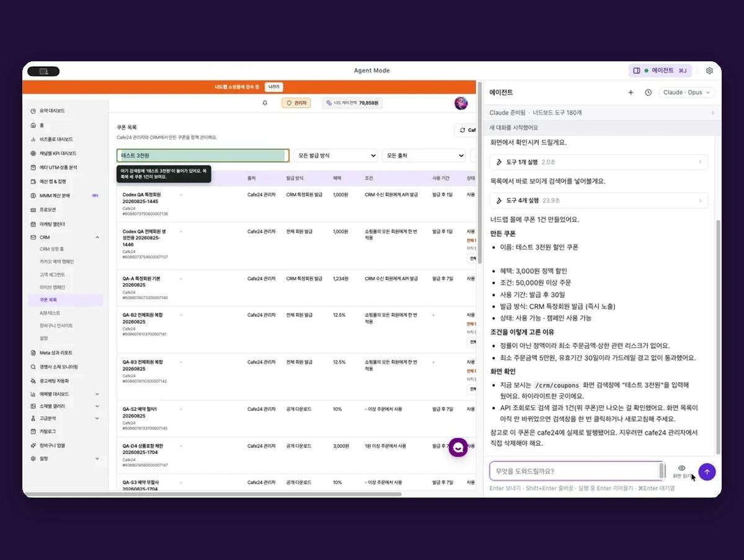Click the 발급 방식 column header
744x560 pixels.
[294, 178]
